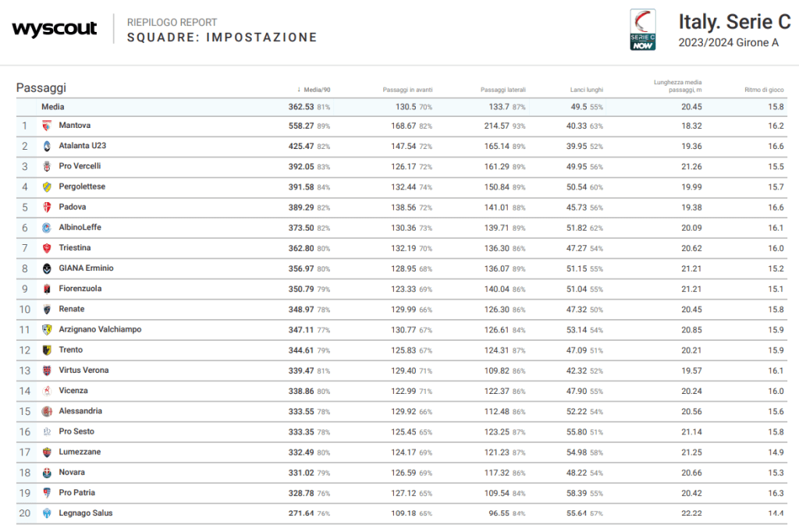Click the Atalanta U23 team crest
The width and height of the screenshot is (799, 532).
pyautogui.click(x=47, y=146)
